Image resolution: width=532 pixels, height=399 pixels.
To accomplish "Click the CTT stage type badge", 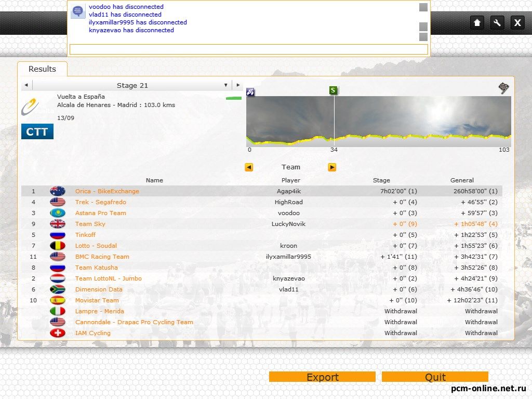I will (x=37, y=131).
